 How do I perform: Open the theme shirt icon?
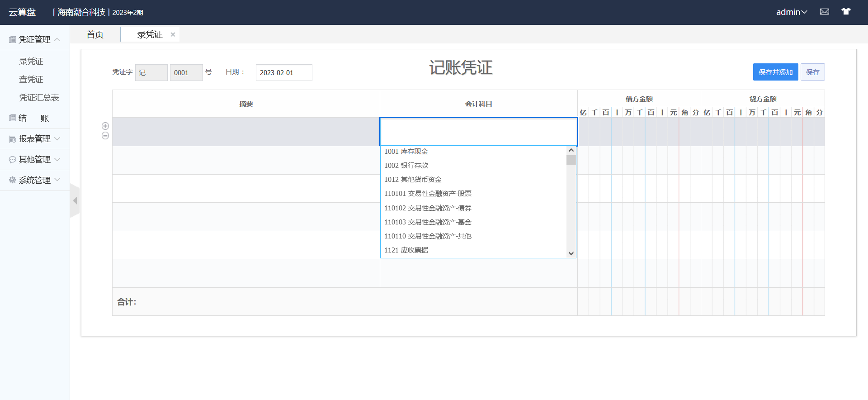coord(846,12)
